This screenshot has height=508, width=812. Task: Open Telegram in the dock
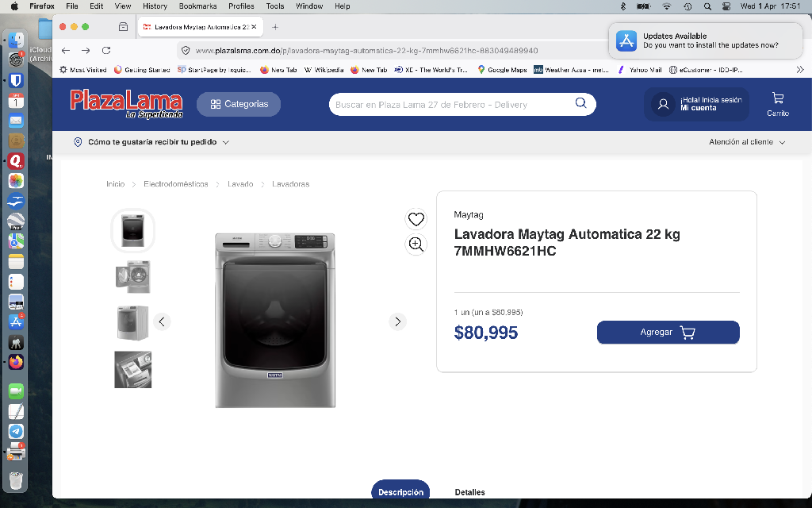16,431
